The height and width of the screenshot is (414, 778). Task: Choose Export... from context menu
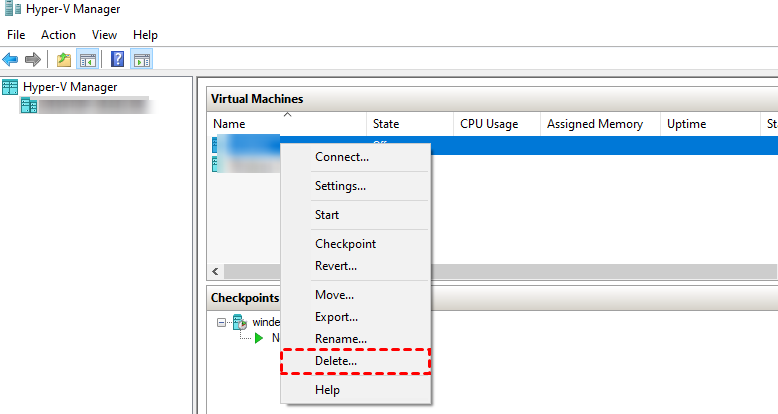click(356, 317)
